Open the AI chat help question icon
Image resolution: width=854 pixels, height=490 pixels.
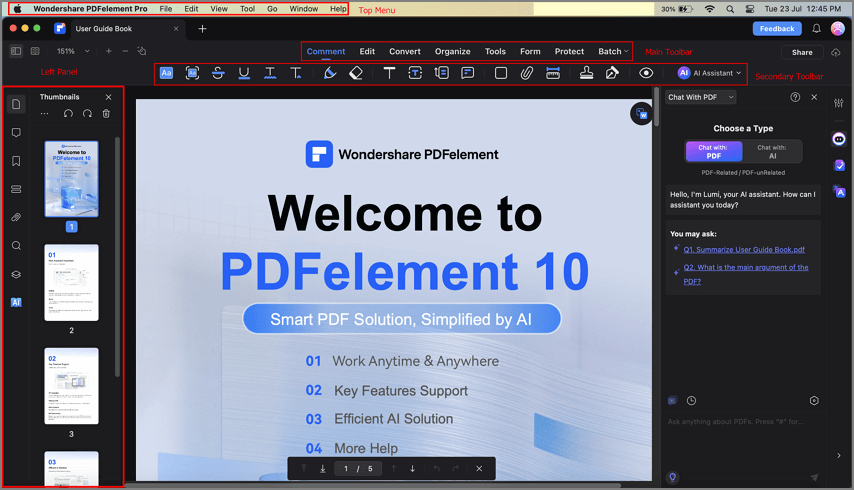[x=795, y=97]
